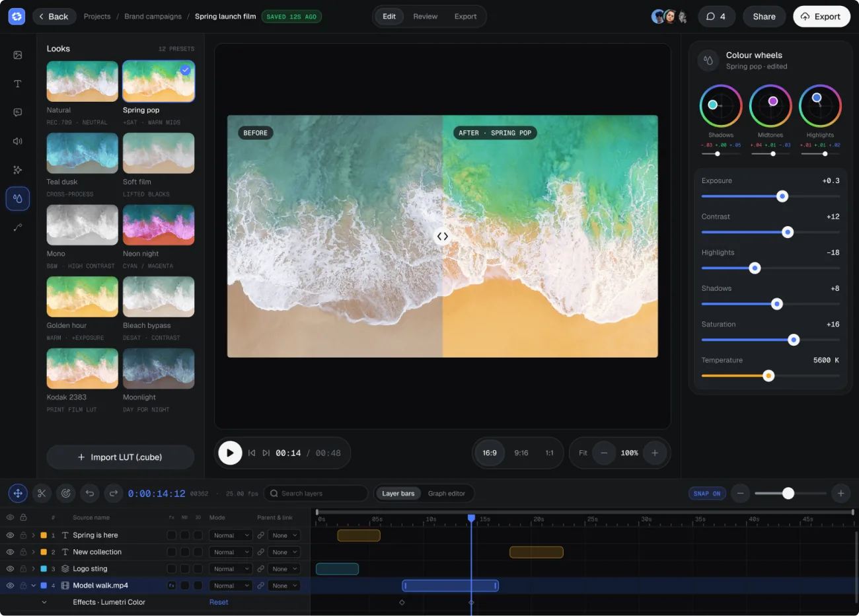Viewport: 859px width, 616px height.
Task: Click the Midtones colour wheel
Action: tap(770, 106)
